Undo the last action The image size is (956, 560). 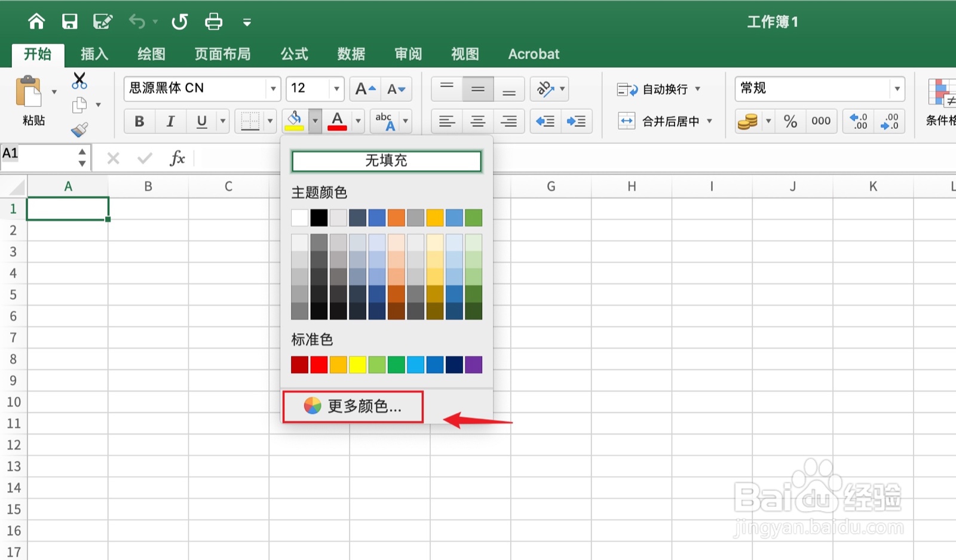pos(137,22)
